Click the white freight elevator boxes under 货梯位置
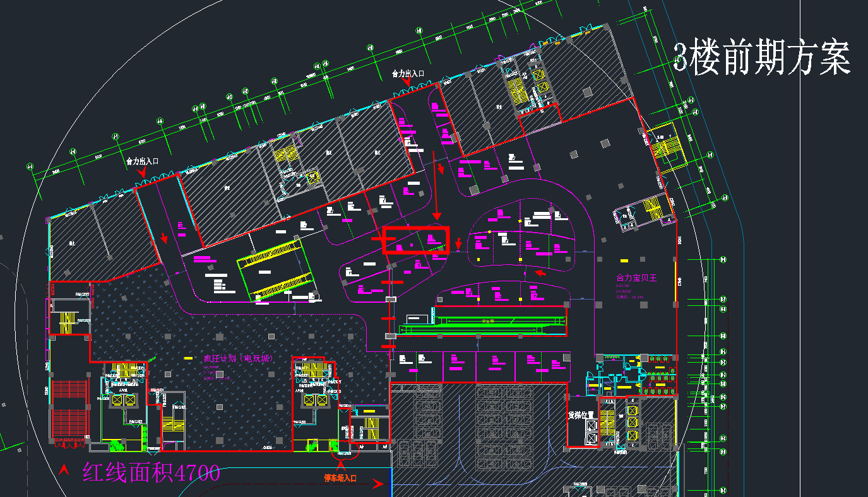This screenshot has height=497, width=868. (x=592, y=432)
